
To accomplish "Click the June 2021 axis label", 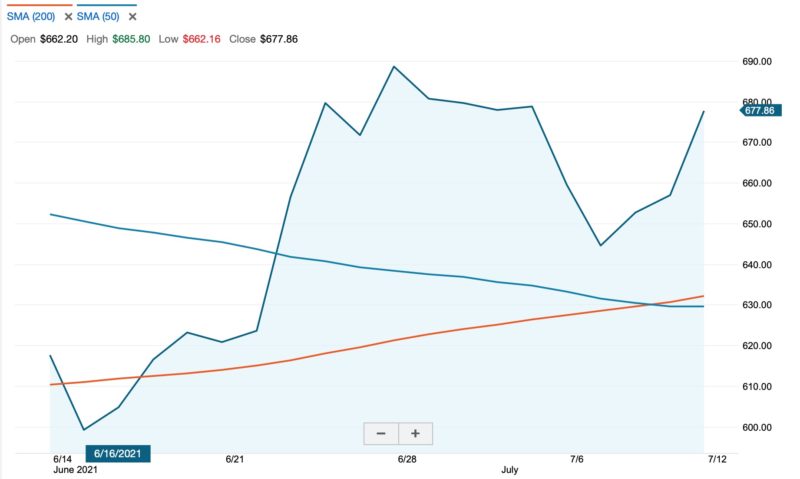I will tap(73, 469).
